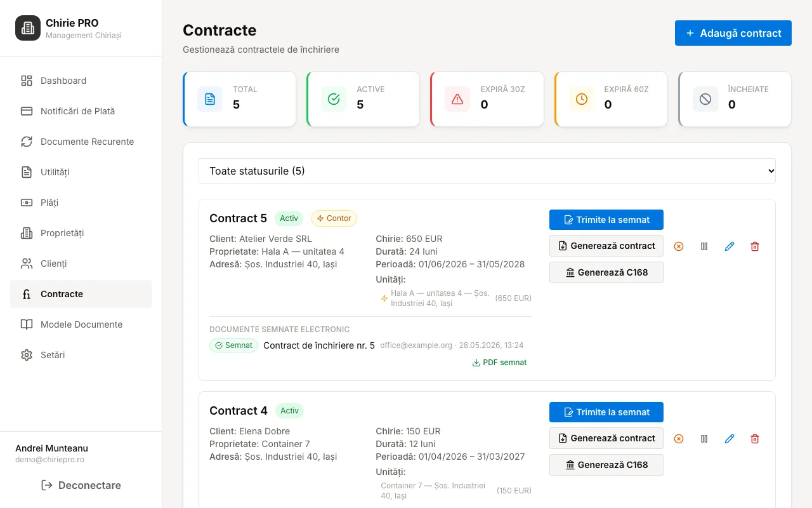The width and height of the screenshot is (812, 508).
Task: Go to Proprietăți in sidebar
Action: coord(81,233)
